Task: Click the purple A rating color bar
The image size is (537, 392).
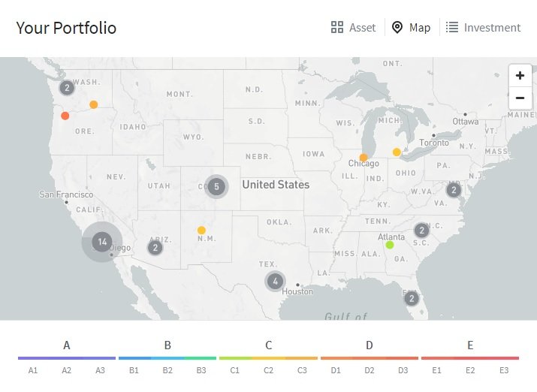Action: click(x=67, y=358)
